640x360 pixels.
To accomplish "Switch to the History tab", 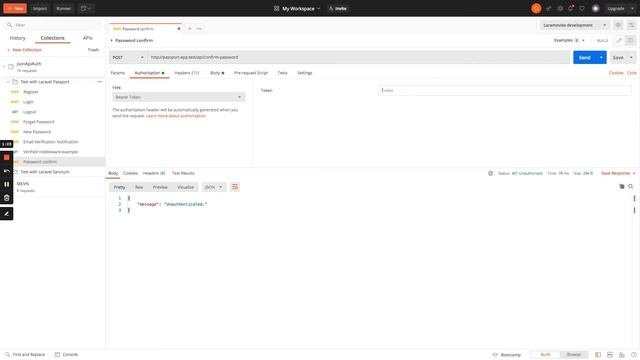I will click(17, 38).
